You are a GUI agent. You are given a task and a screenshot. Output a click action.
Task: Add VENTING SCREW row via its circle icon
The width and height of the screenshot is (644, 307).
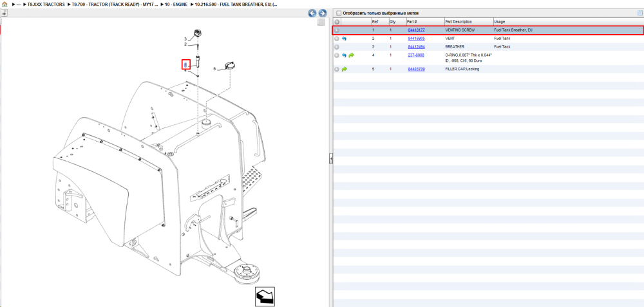(337, 30)
